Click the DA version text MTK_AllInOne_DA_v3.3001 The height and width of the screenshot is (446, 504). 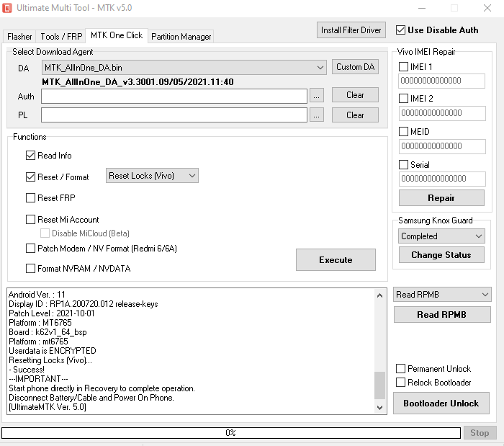tap(138, 82)
